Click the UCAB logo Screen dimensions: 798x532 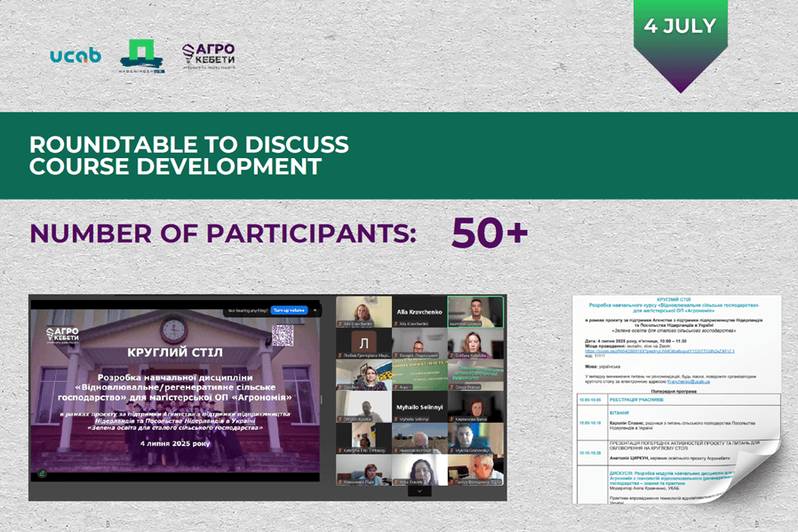point(76,55)
